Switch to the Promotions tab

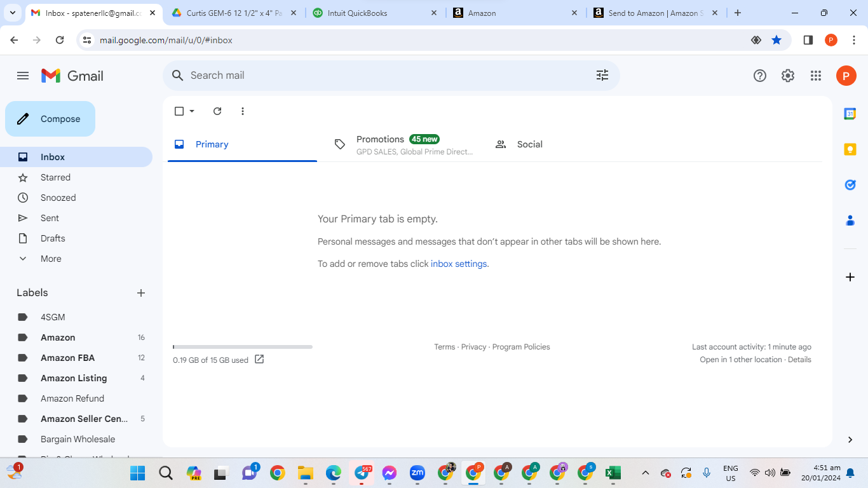[x=402, y=144]
